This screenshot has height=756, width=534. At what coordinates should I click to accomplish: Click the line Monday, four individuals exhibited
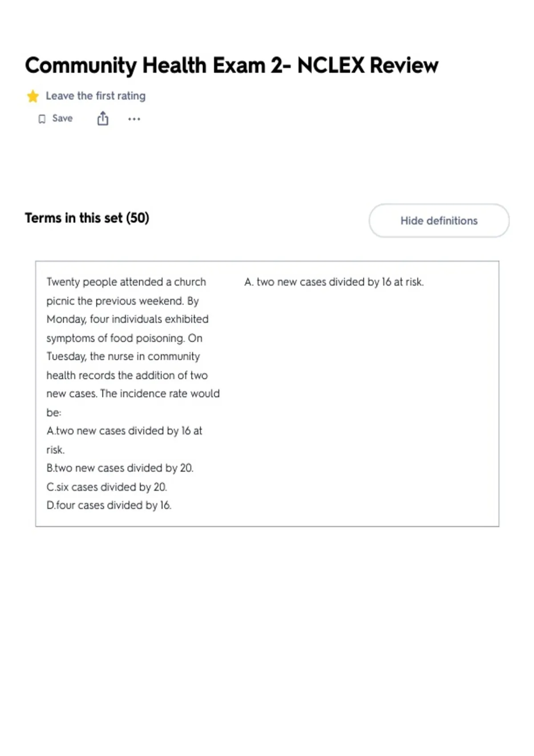pyautogui.click(x=127, y=319)
